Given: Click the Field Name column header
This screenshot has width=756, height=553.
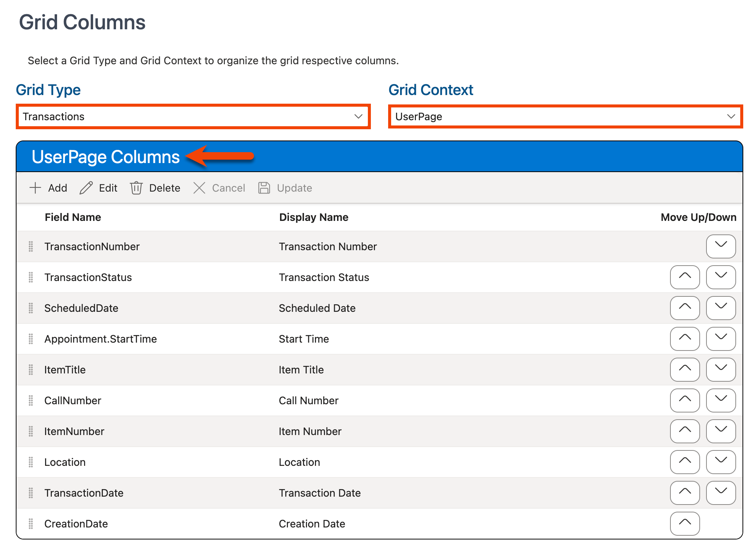Looking at the screenshot, I should [x=73, y=217].
